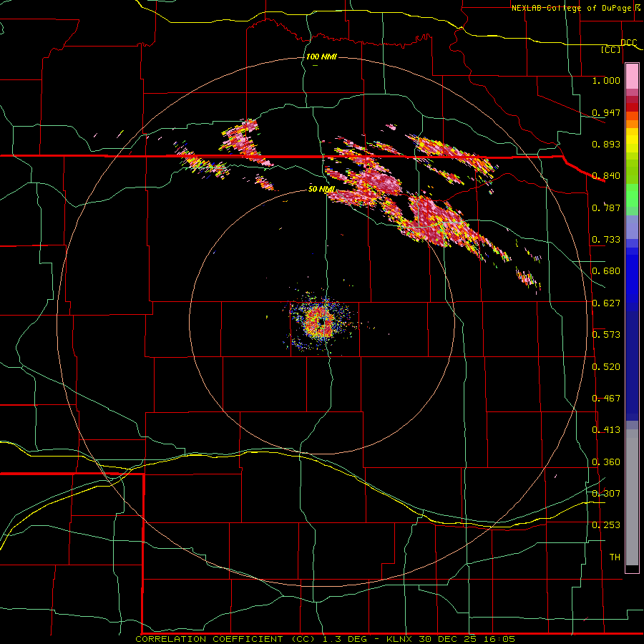This screenshot has height=644, width=644.
Task: Pick the gray band of the color scale
Action: [632, 497]
